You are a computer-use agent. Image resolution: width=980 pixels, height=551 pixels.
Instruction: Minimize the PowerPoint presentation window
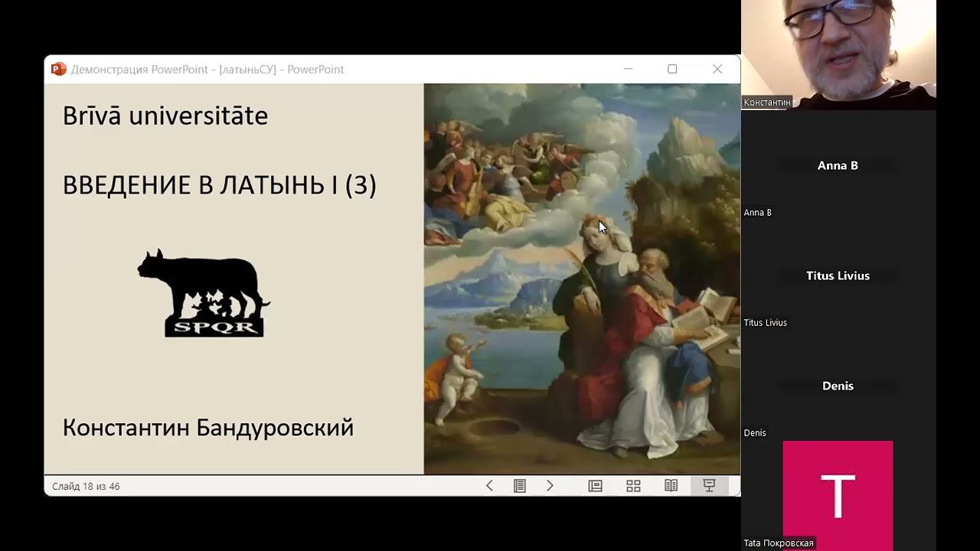628,69
